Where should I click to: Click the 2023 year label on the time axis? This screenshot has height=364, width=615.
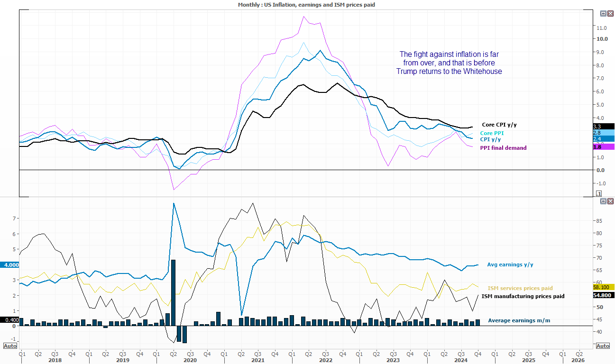[x=393, y=360]
